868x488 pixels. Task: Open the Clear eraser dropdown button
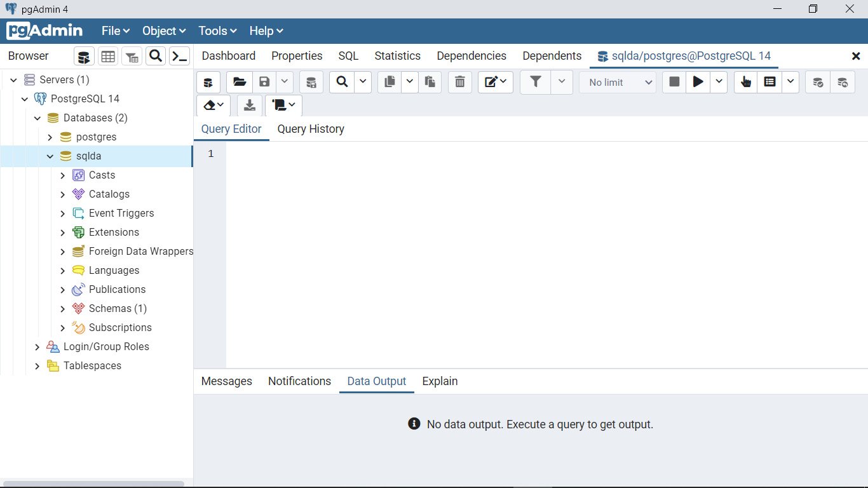(214, 105)
